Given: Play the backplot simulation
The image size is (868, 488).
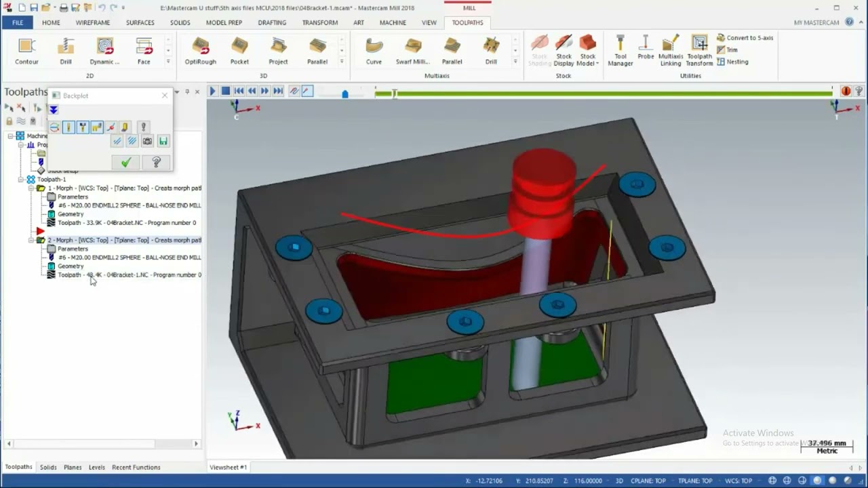Looking at the screenshot, I should click(212, 91).
